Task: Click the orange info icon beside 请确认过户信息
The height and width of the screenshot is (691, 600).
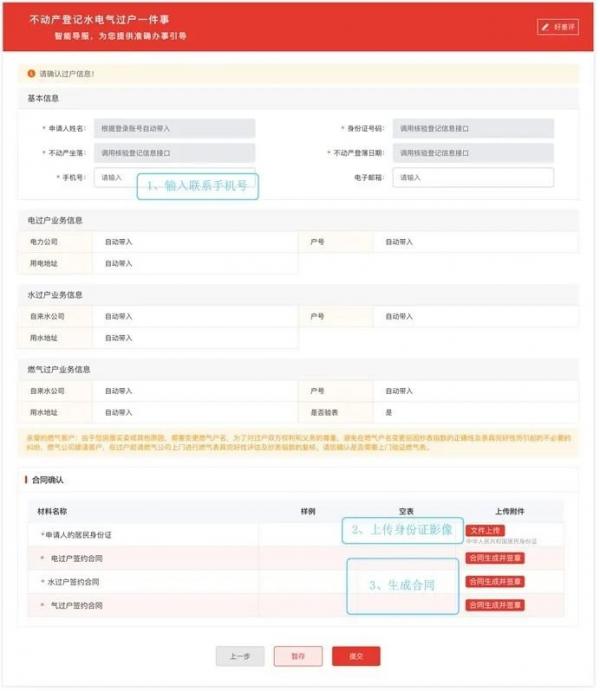Action: coord(31,74)
